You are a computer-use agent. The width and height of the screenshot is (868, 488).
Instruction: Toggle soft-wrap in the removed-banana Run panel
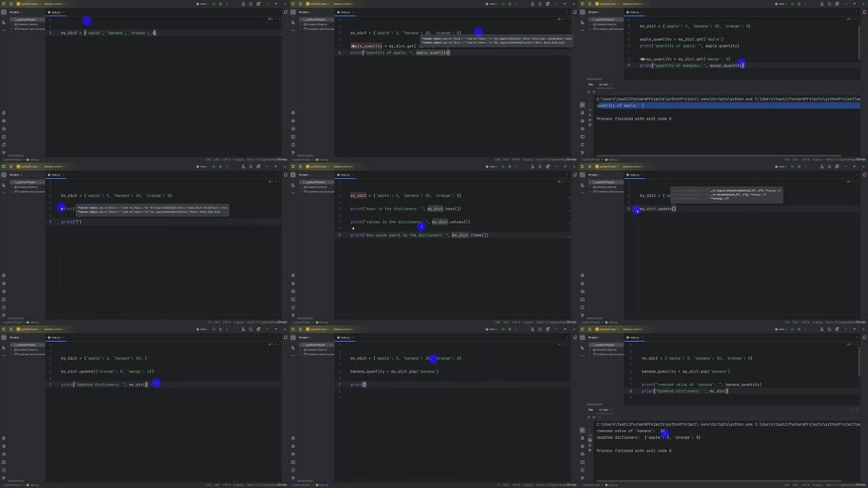click(590, 435)
